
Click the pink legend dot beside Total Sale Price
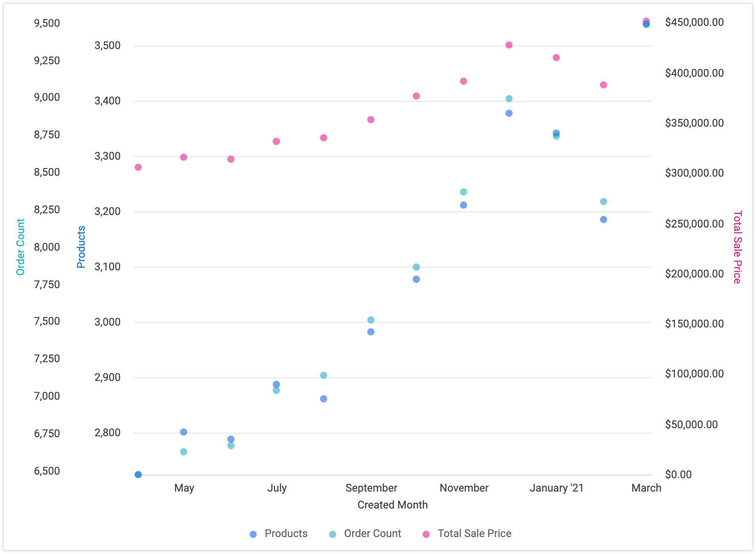[426, 534]
